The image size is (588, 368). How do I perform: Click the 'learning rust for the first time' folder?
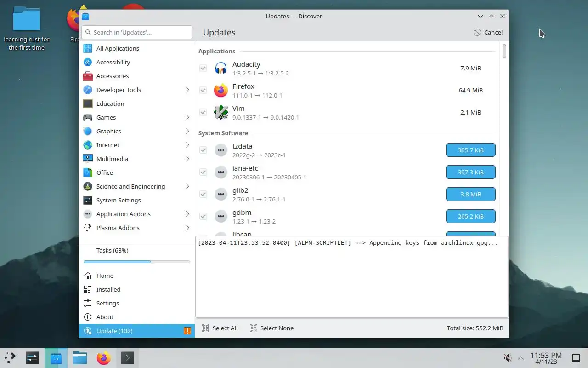tap(27, 29)
